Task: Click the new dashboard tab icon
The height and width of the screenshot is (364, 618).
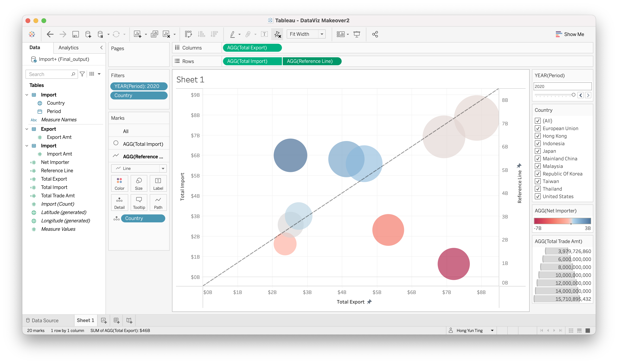Action: [116, 320]
